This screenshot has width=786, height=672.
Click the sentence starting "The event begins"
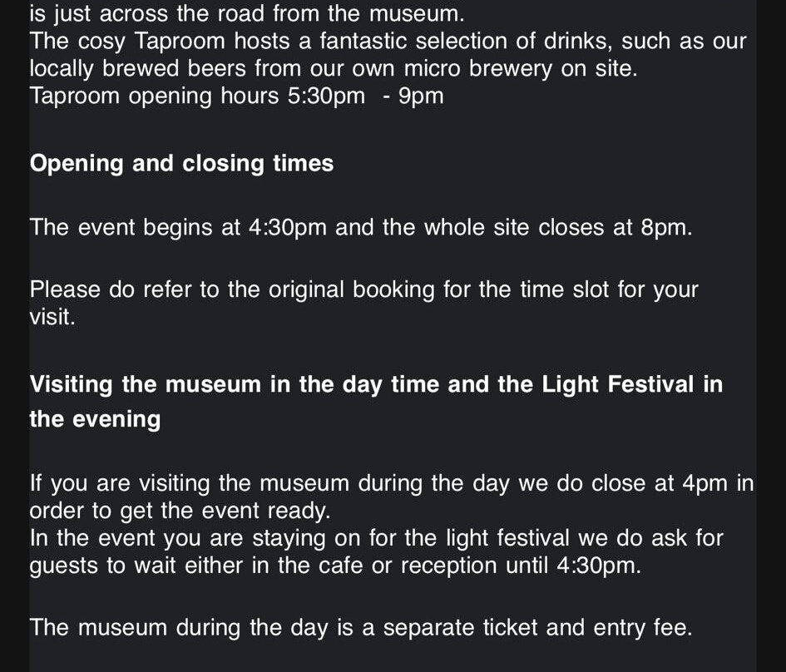[360, 227]
